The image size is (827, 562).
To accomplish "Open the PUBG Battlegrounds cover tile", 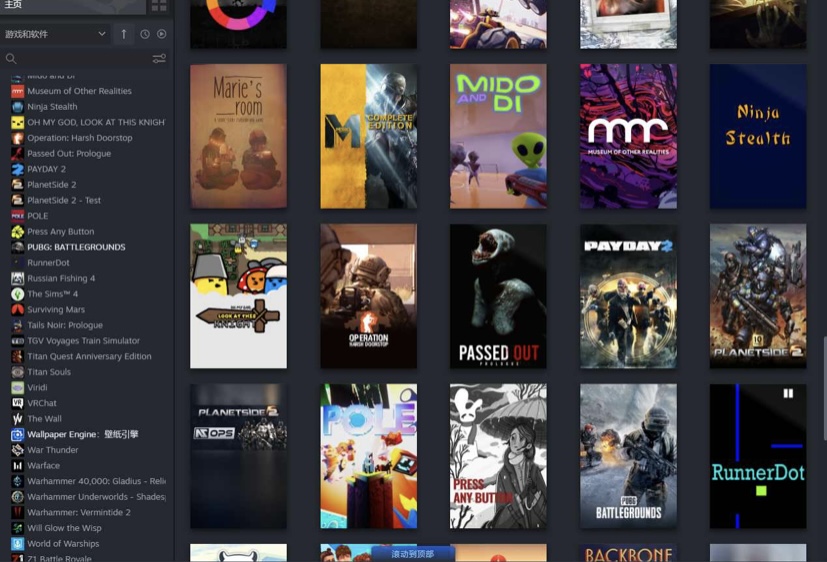I will [x=628, y=456].
